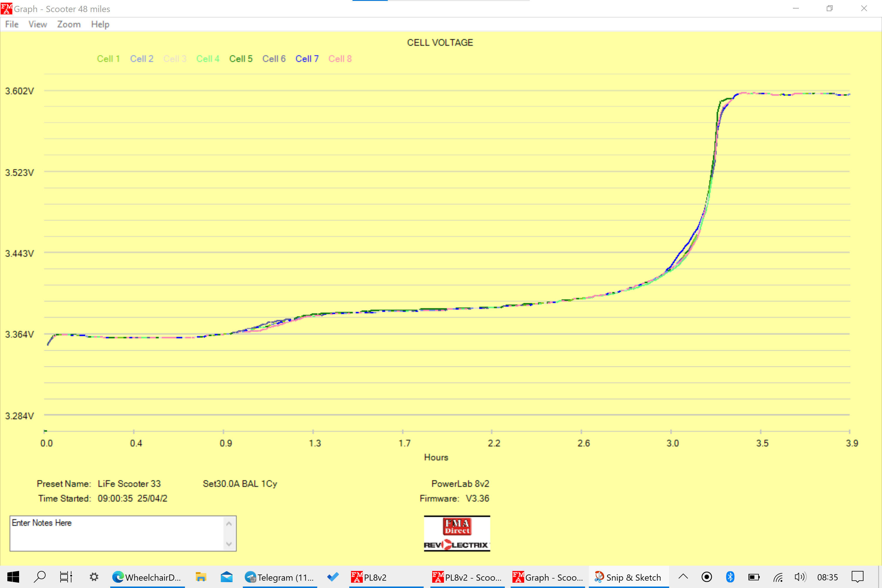This screenshot has width=882, height=588.
Task: Switch to Snip & Sketch in taskbar
Action: [x=628, y=577]
